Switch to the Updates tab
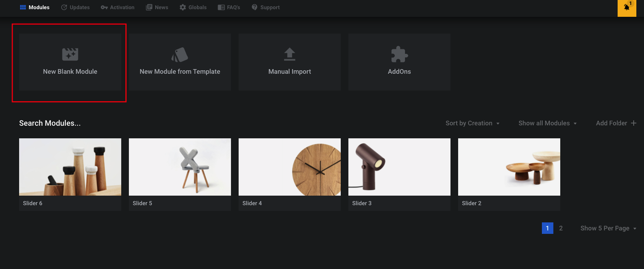The image size is (644, 269). pos(75,7)
